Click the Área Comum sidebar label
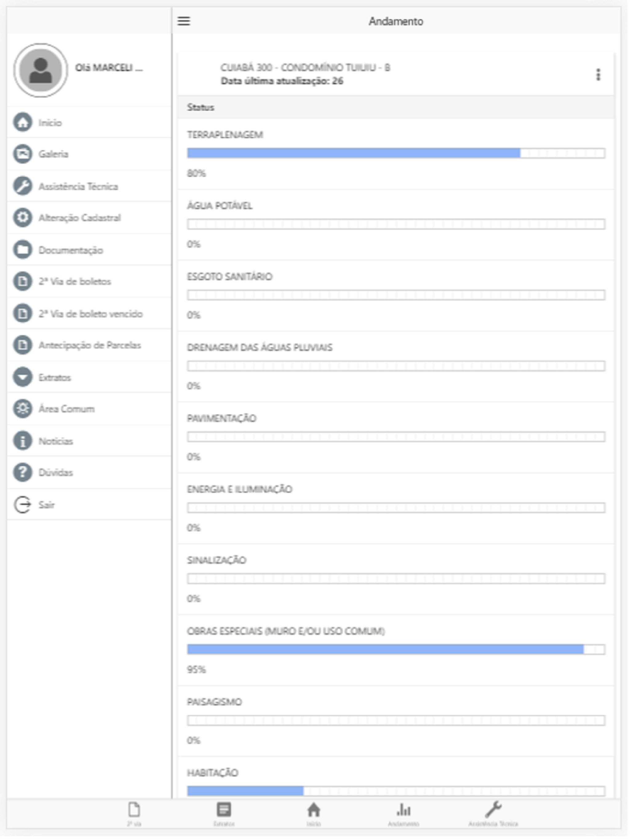 point(66,409)
